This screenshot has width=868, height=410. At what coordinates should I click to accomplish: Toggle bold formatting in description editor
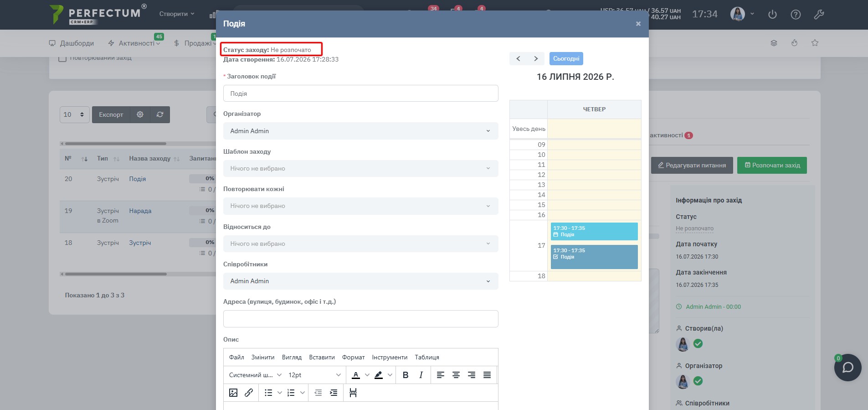click(x=406, y=375)
